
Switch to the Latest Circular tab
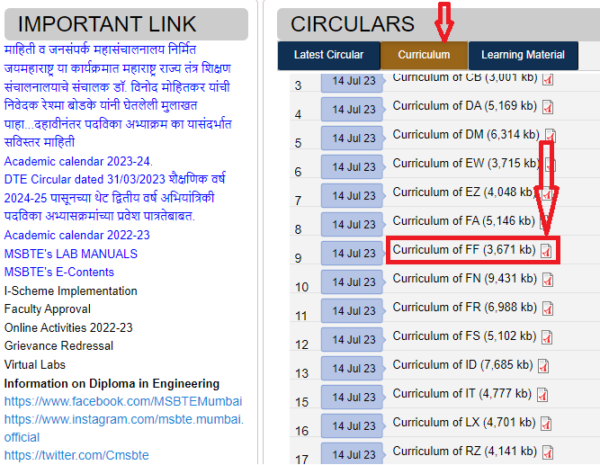coord(330,55)
